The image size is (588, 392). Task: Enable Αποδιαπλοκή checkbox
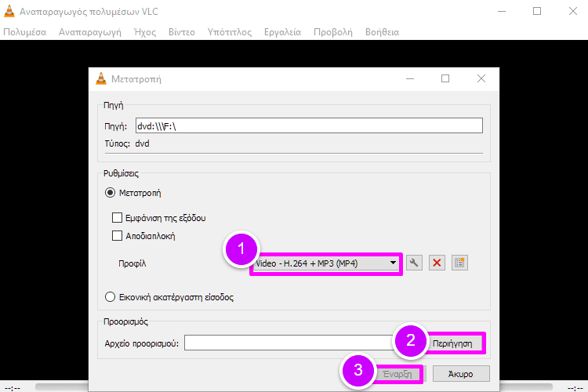pos(117,235)
